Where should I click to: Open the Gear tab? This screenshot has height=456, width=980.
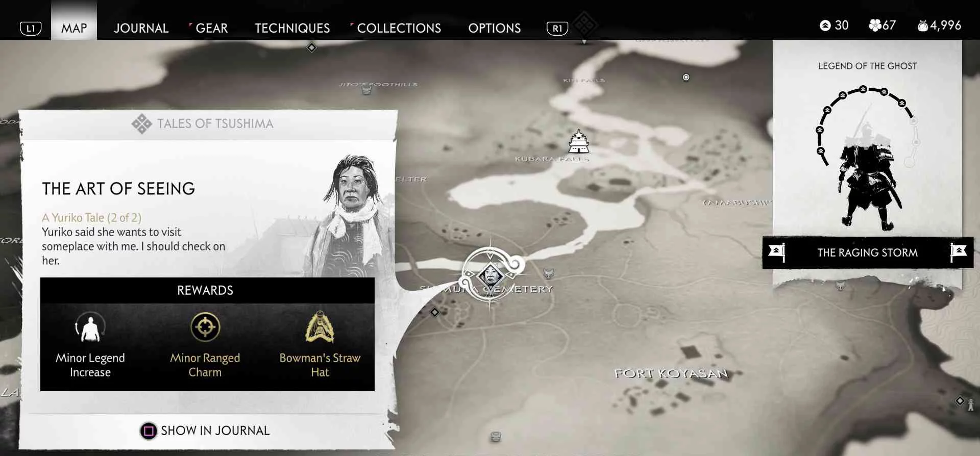211,28
